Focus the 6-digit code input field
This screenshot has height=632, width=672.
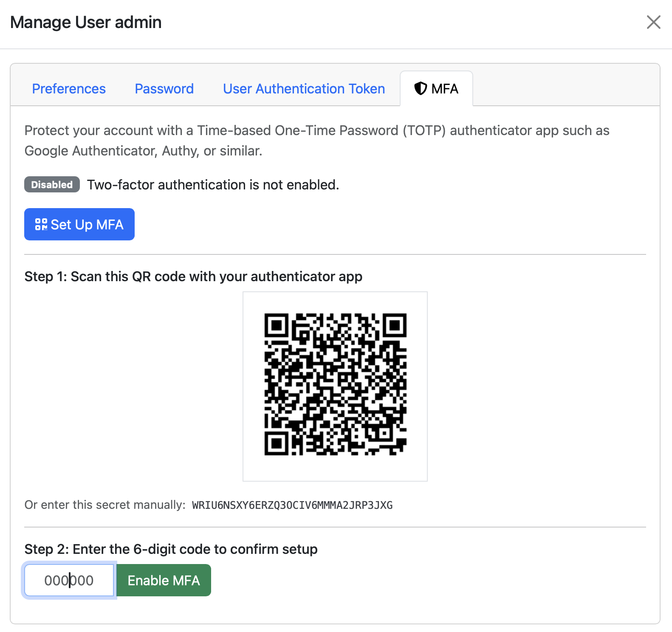click(x=69, y=580)
